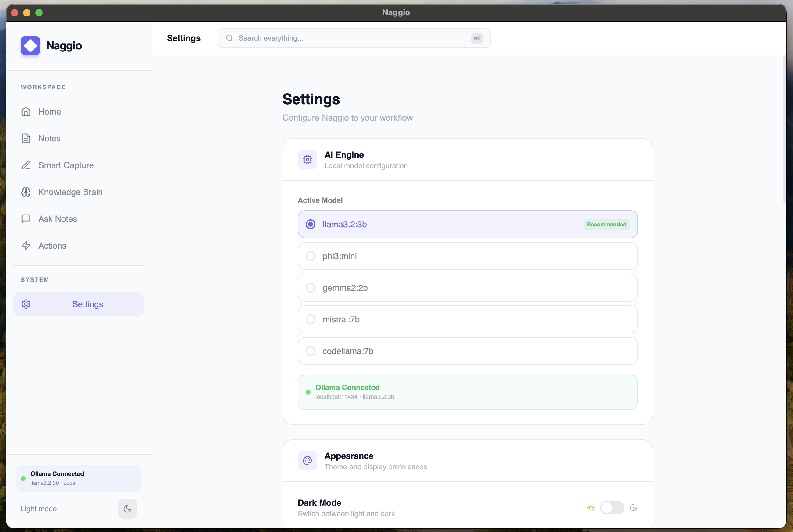Viewport: 793px width, 532px height.
Task: Click the ⌘K shortcut badge in search
Action: 477,38
